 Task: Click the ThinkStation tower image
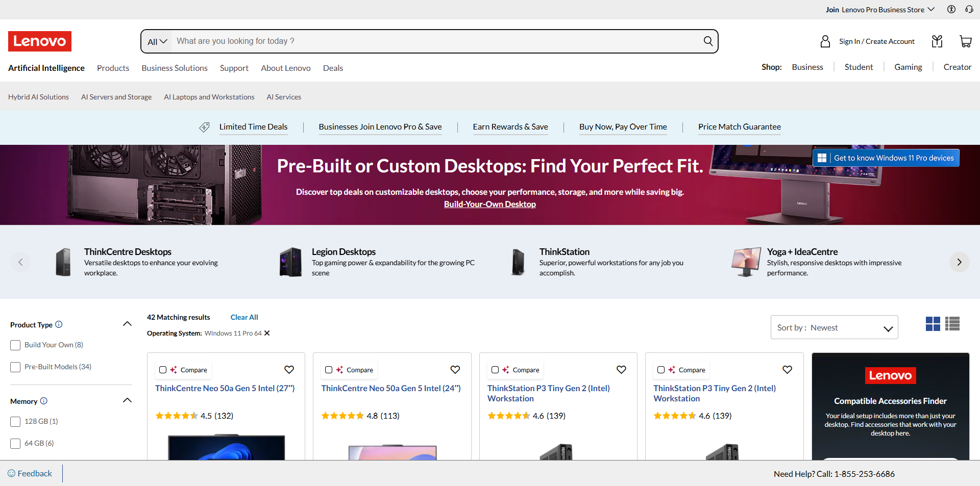click(518, 262)
